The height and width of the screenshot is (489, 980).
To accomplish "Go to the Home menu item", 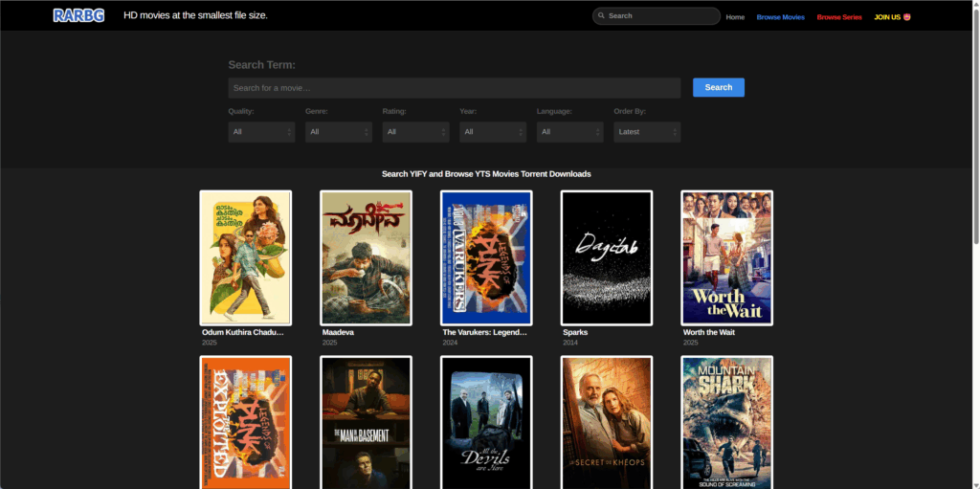I will (x=735, y=17).
